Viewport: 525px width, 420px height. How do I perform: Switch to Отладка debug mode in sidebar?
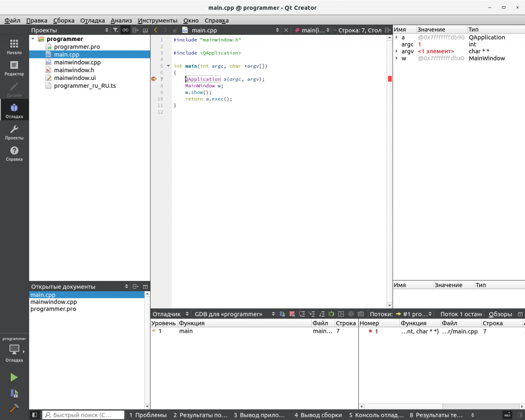[x=14, y=111]
